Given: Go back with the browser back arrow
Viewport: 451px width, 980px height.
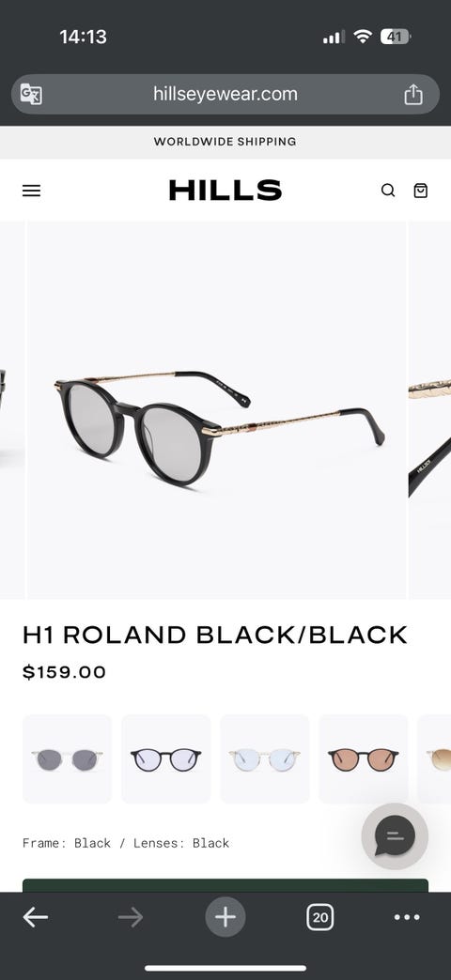Looking at the screenshot, I should [35, 917].
